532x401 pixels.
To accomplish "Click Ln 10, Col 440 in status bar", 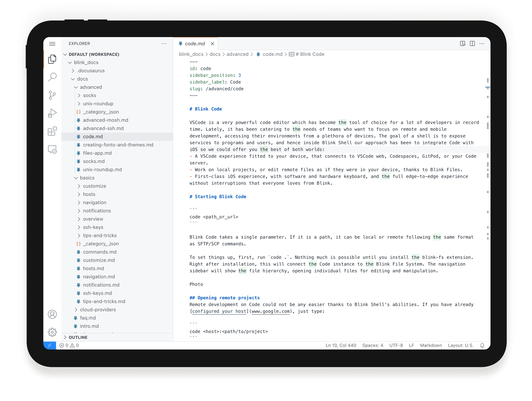I will (x=341, y=345).
